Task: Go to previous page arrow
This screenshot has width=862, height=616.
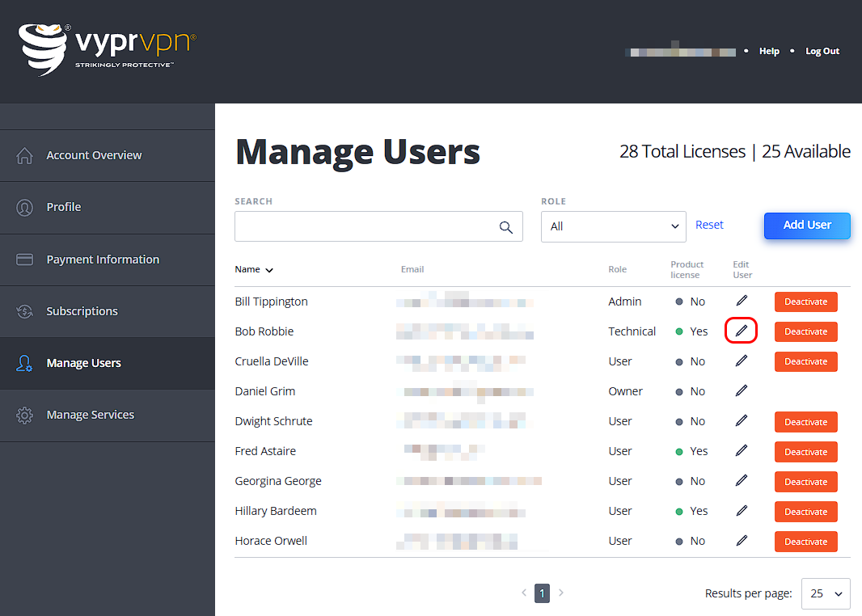Action: (524, 593)
